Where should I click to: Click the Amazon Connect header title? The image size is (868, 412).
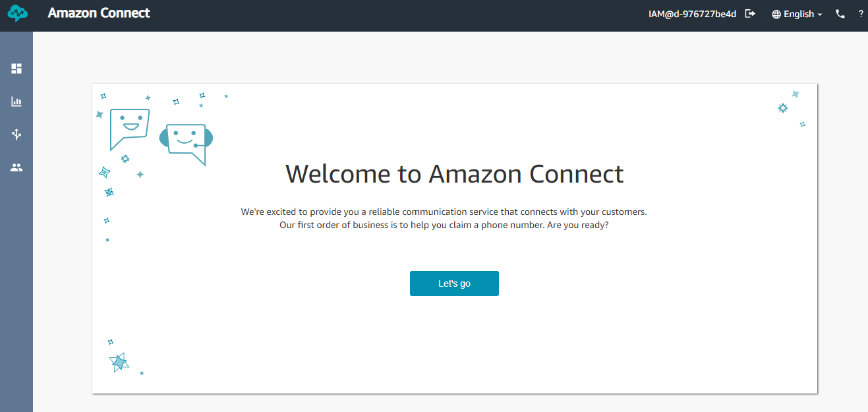click(x=99, y=13)
